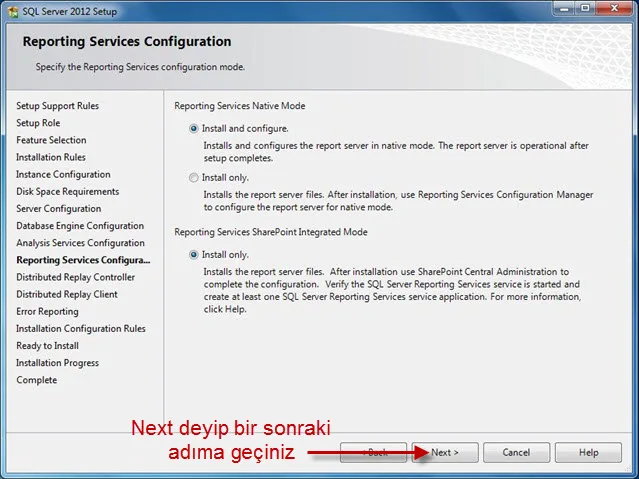Screen dimensions: 639x479
Task: Click 'Setup Role' step in sidebar
Action: pyautogui.click(x=38, y=123)
